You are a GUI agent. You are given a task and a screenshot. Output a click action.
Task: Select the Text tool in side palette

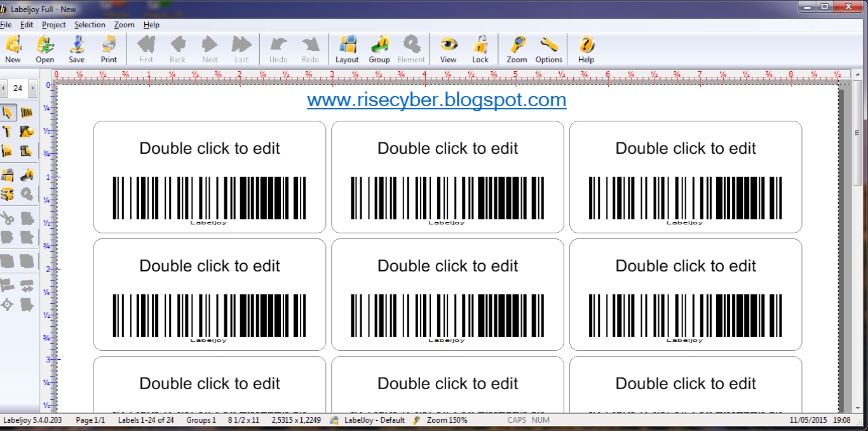coord(8,132)
